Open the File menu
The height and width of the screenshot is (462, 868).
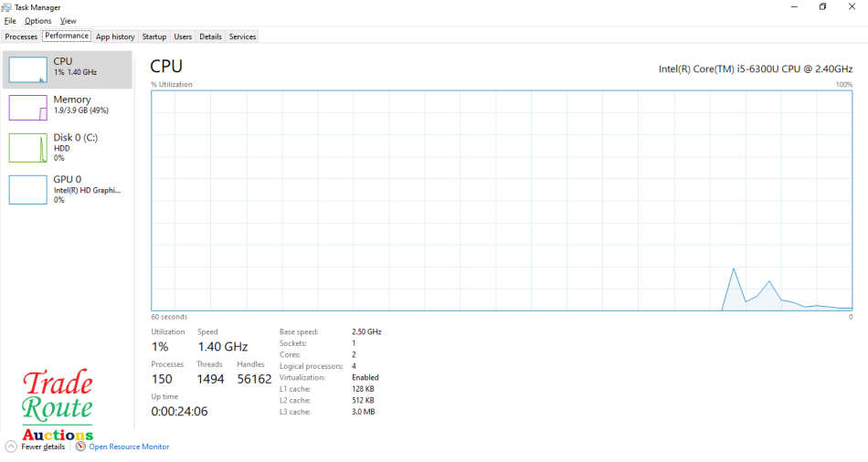10,21
